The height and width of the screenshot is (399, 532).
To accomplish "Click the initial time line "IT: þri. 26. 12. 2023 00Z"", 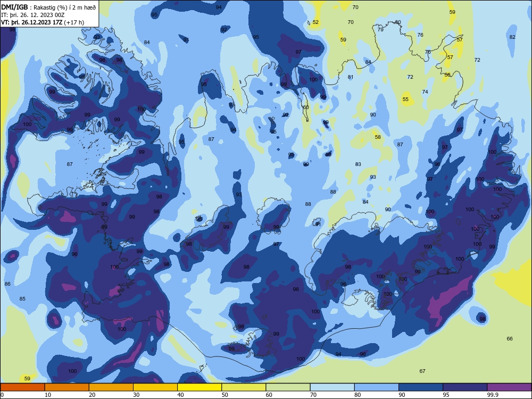I will coord(33,15).
